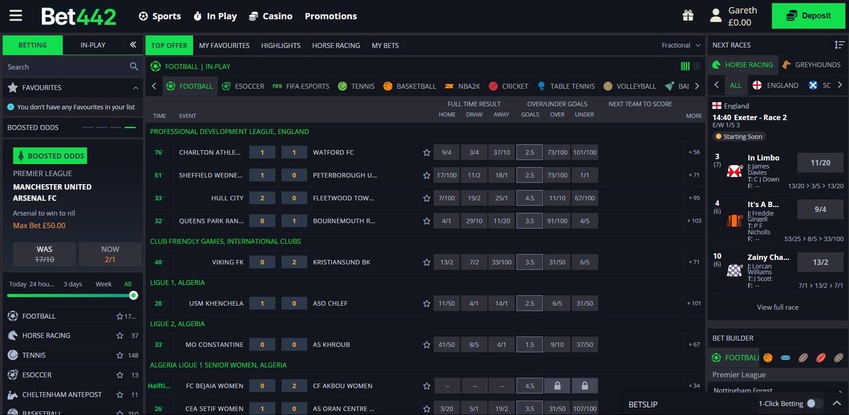The width and height of the screenshot is (849, 415).
Task: Star Horse Racing in sidebar list
Action: tap(120, 336)
